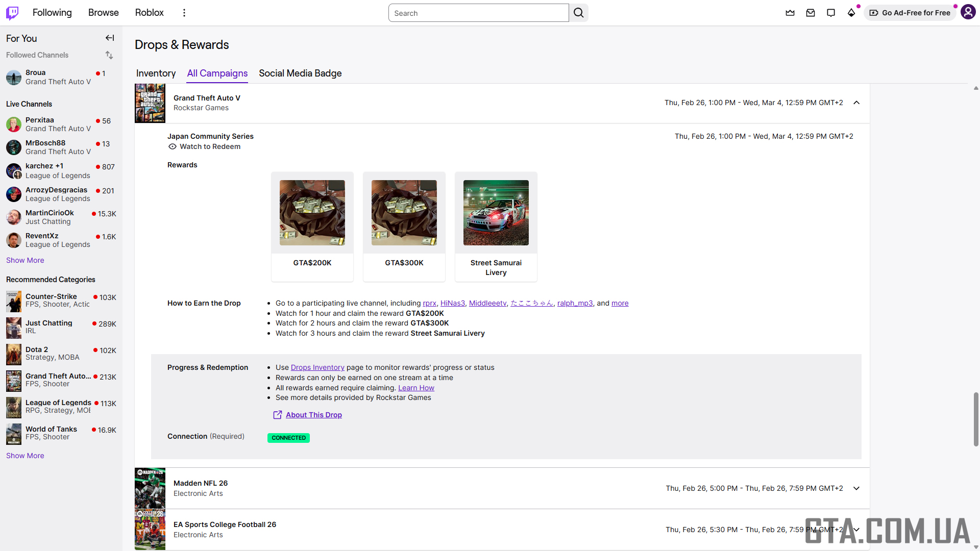Open the About This Drop link
980x551 pixels.
(313, 415)
